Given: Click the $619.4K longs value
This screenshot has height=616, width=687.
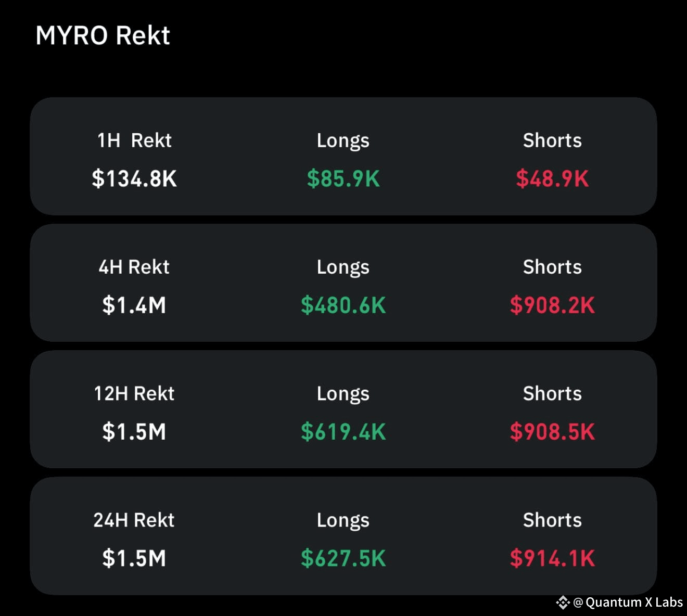Looking at the screenshot, I should pyautogui.click(x=343, y=432).
